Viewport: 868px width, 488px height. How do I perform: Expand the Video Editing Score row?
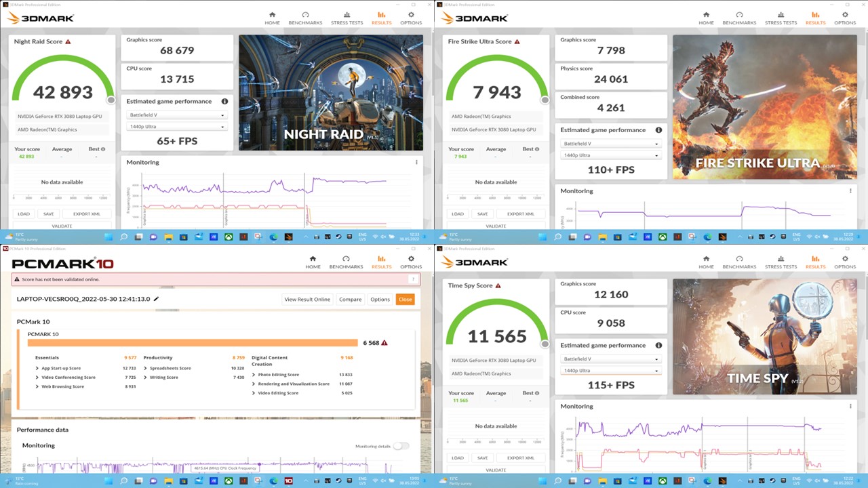254,393
